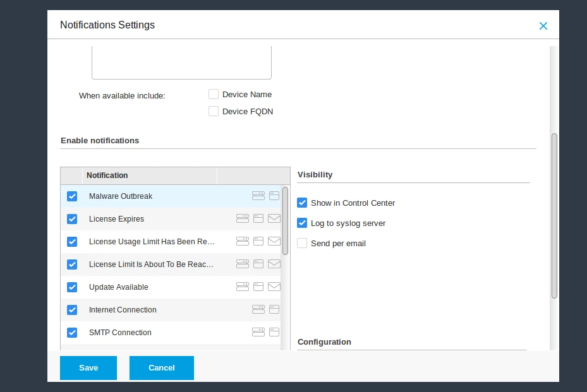Click the syslog server icon for Malware Outbreak
Image resolution: width=587 pixels, height=392 pixels.
[x=258, y=196]
